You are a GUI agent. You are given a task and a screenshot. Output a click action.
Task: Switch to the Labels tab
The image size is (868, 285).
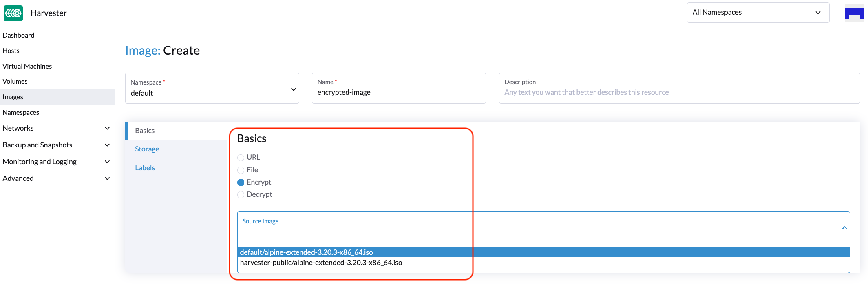[145, 168]
